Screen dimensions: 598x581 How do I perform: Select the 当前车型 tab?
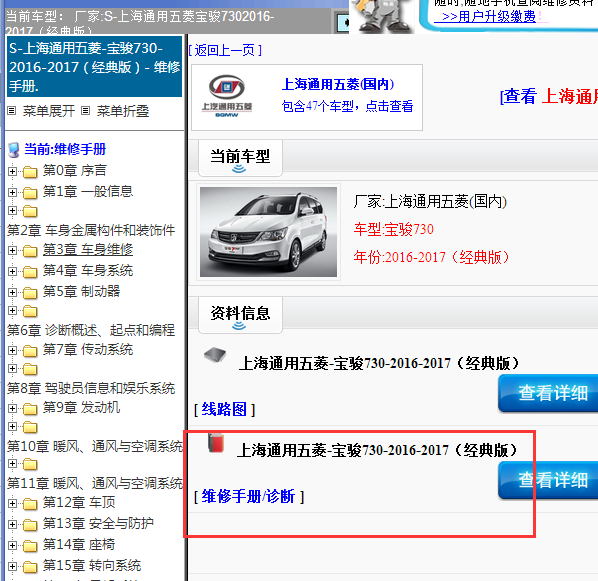click(240, 158)
